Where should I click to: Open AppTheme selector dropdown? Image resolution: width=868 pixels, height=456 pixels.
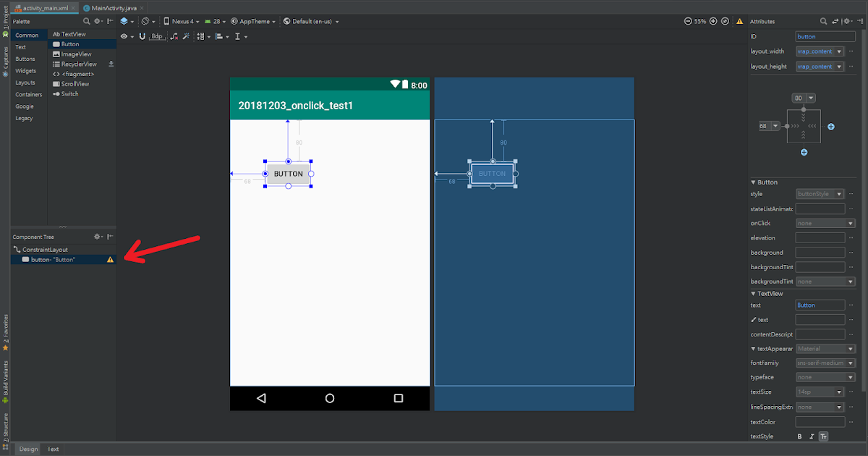tap(253, 22)
